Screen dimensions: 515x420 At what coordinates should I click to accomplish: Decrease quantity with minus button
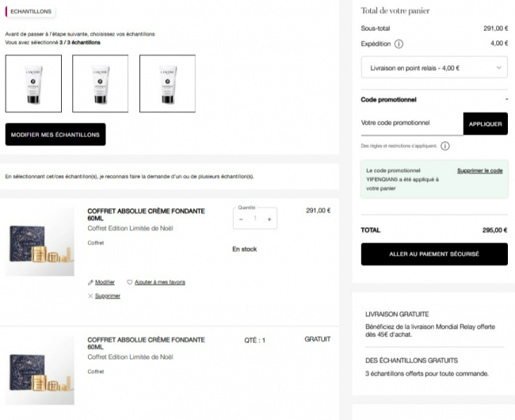click(x=241, y=219)
